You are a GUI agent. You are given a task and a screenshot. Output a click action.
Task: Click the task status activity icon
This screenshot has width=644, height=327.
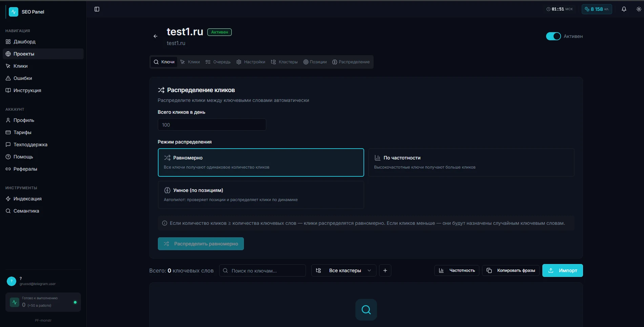coord(15,302)
